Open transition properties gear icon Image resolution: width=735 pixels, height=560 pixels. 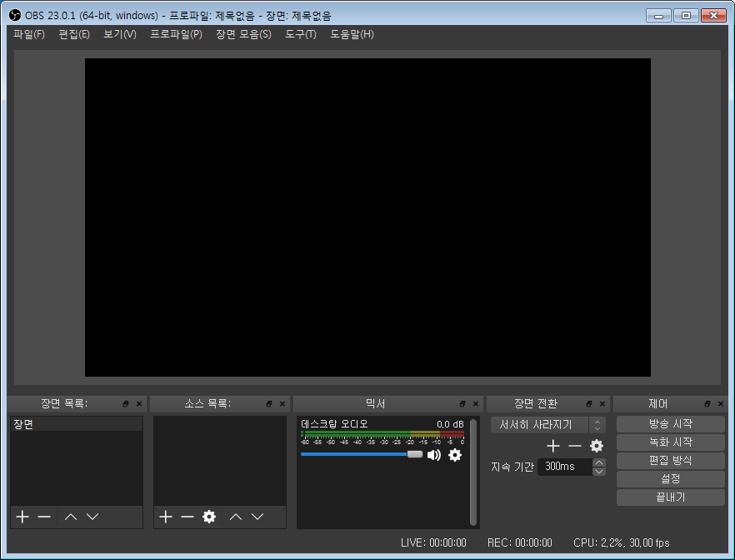pos(597,446)
